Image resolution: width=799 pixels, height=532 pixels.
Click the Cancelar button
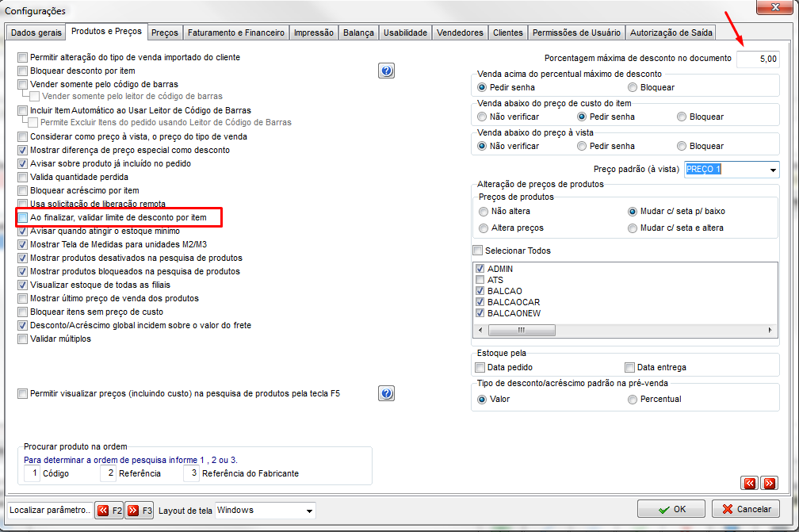pos(746,509)
